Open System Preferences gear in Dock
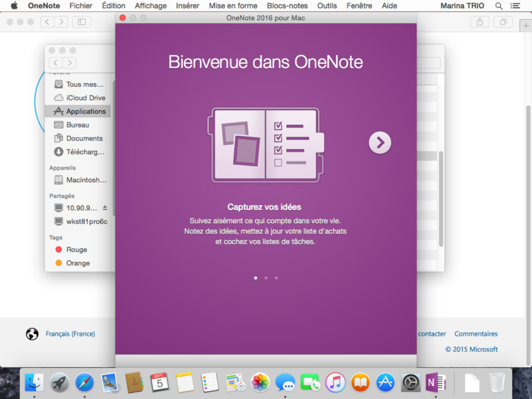The height and width of the screenshot is (399, 532). tap(411, 382)
